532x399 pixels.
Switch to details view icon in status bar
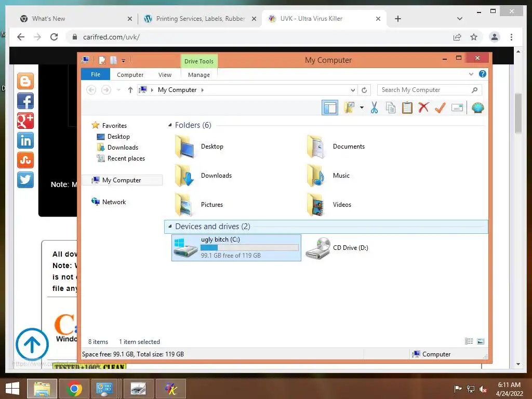469,341
